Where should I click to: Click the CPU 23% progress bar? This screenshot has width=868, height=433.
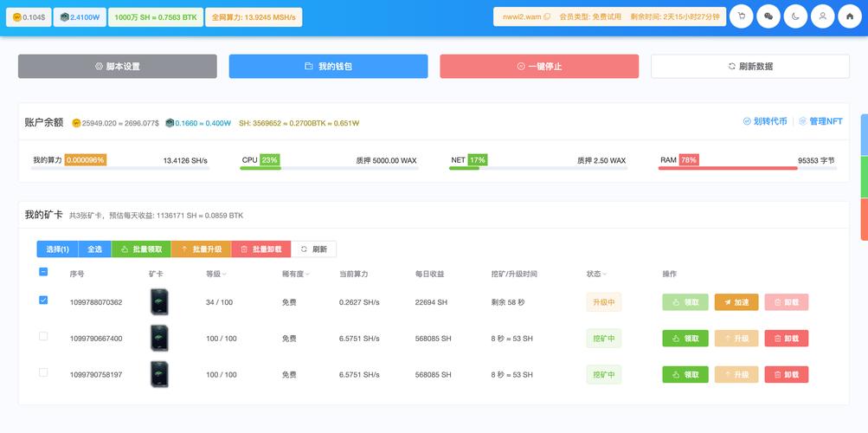click(329, 168)
